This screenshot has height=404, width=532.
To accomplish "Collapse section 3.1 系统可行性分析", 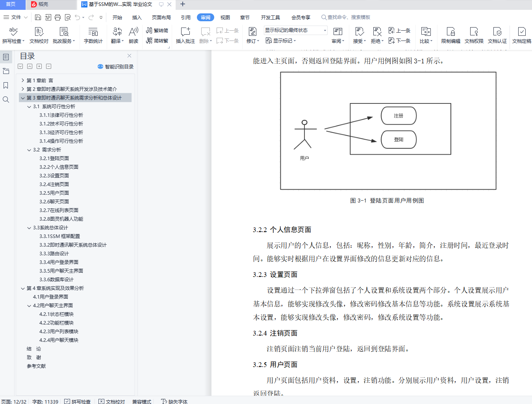I will tap(29, 107).
